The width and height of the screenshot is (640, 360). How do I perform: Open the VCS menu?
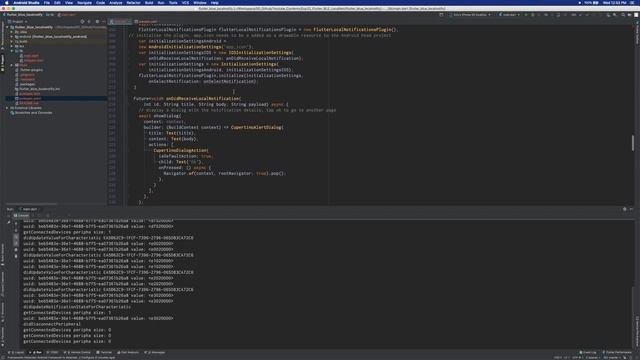pos(185,2)
